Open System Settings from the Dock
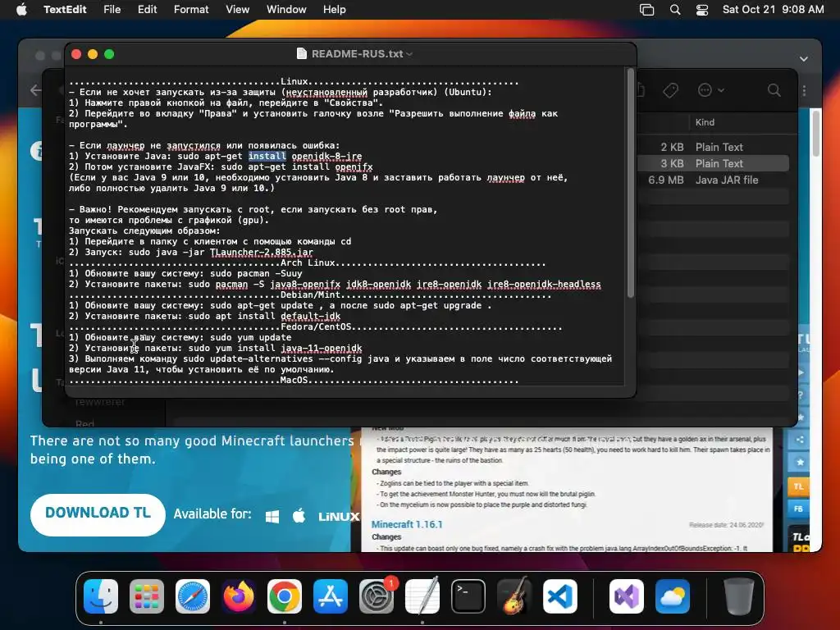Viewport: 840px width, 630px height. point(377,596)
